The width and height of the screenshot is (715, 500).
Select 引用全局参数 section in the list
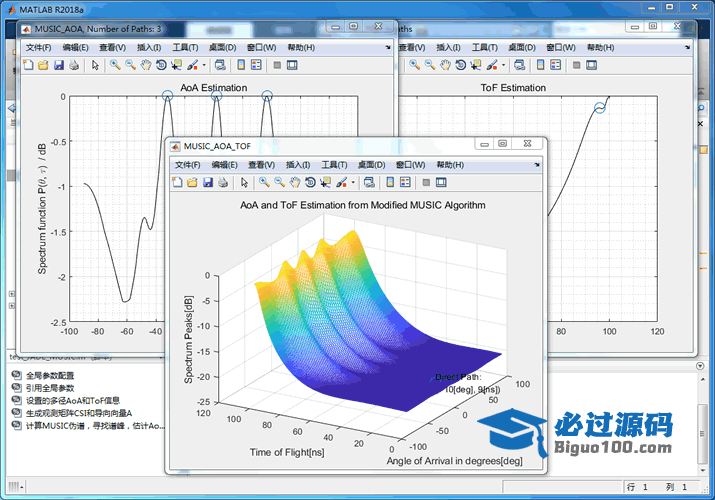pyautogui.click(x=50, y=388)
